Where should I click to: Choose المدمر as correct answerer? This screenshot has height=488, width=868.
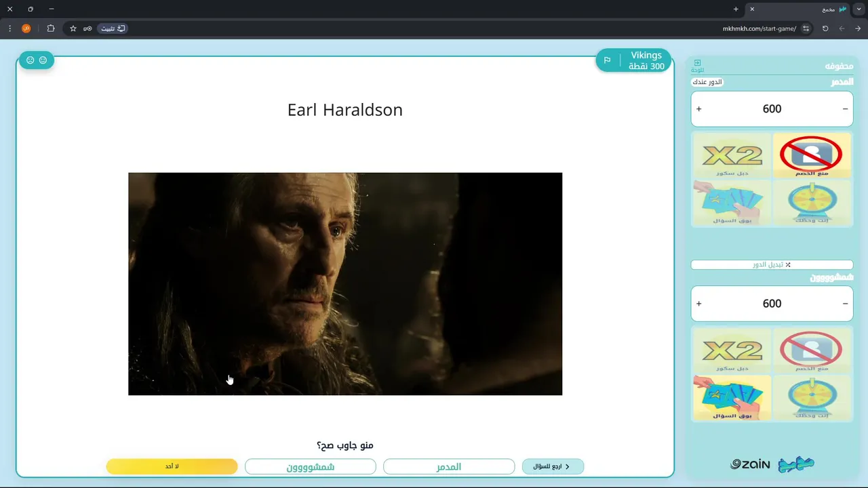449,466
